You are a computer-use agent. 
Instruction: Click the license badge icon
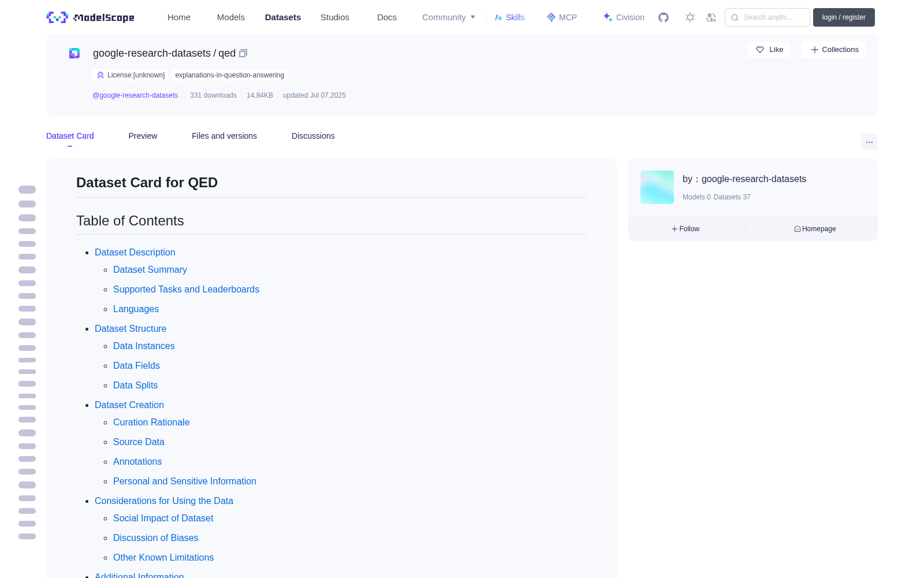click(100, 75)
